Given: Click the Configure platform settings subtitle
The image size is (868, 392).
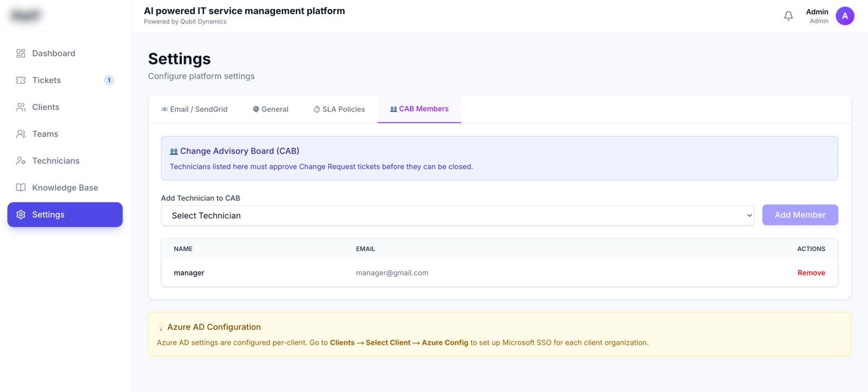Looking at the screenshot, I should (201, 76).
